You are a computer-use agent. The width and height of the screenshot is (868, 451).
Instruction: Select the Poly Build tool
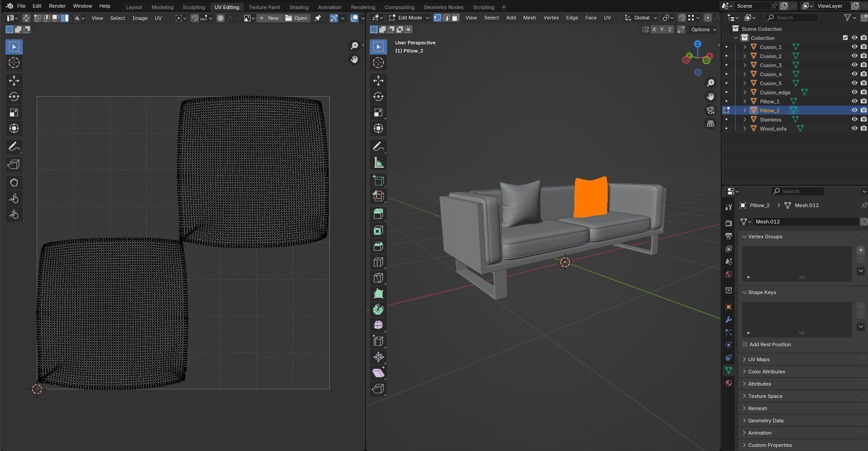coord(378,294)
